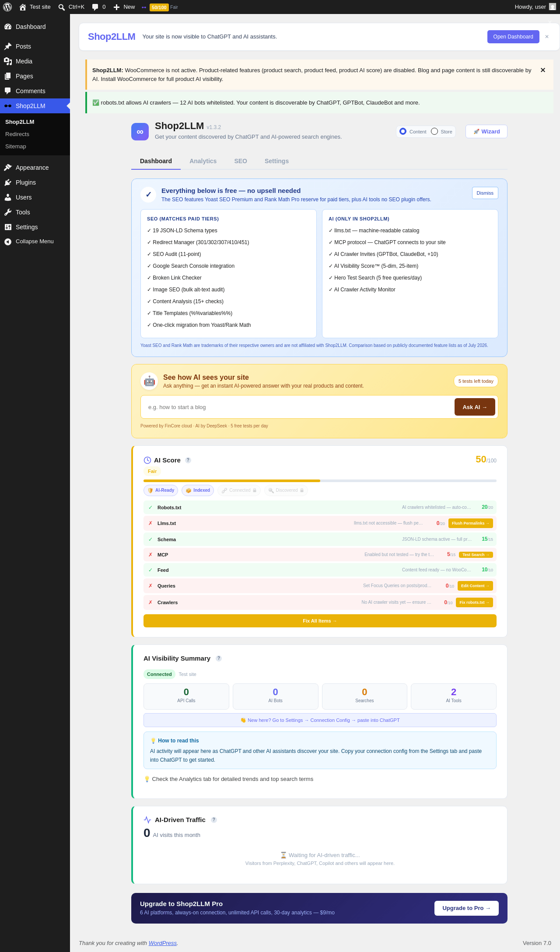Switch to the plugin Settings tab
560x952 pixels.
coord(276,161)
